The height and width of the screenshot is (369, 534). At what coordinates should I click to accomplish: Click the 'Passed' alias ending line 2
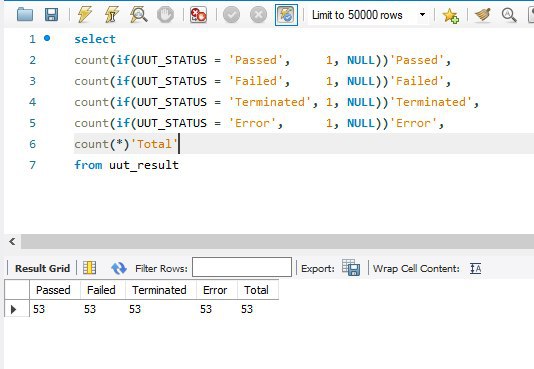point(417,60)
